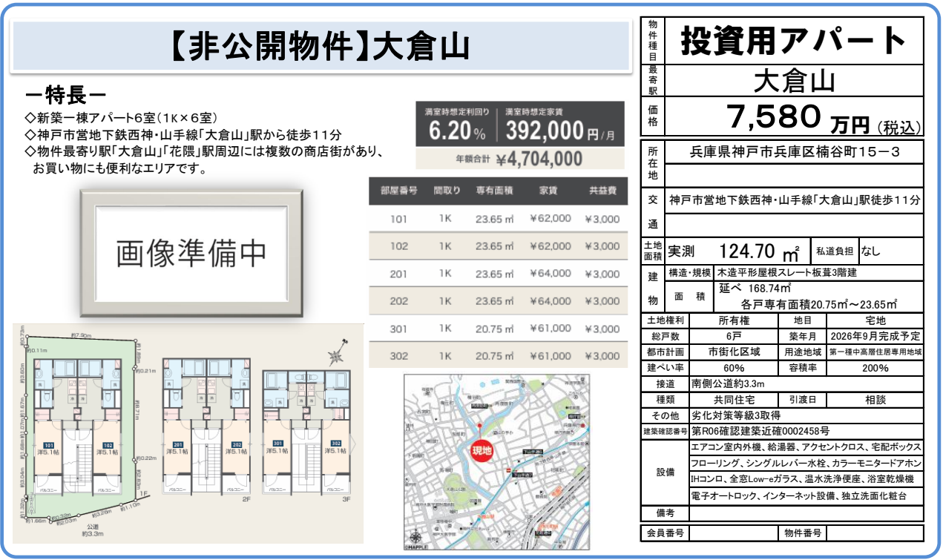Click the room 201 label on the 2F plan

[177, 445]
